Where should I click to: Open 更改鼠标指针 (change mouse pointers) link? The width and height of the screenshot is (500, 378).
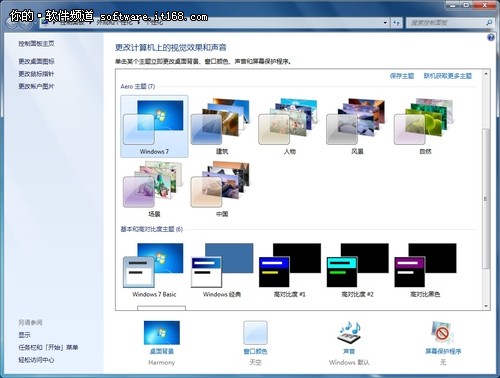pyautogui.click(x=36, y=74)
